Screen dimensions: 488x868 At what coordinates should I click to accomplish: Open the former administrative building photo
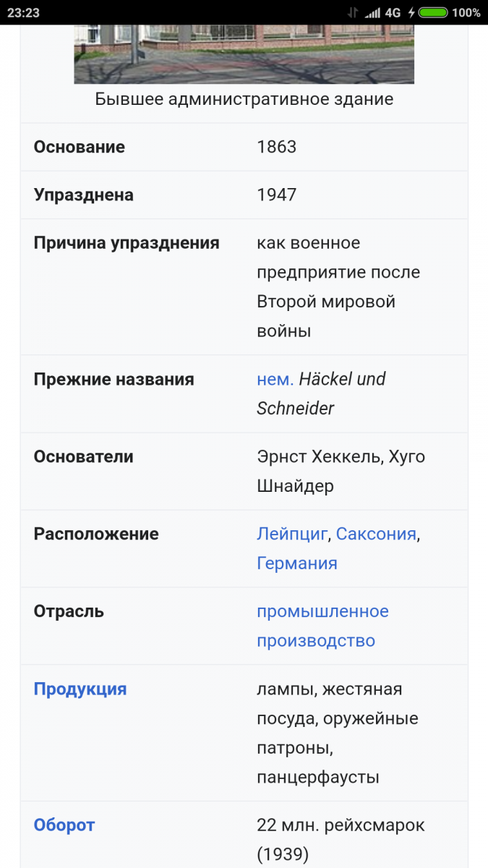click(244, 54)
